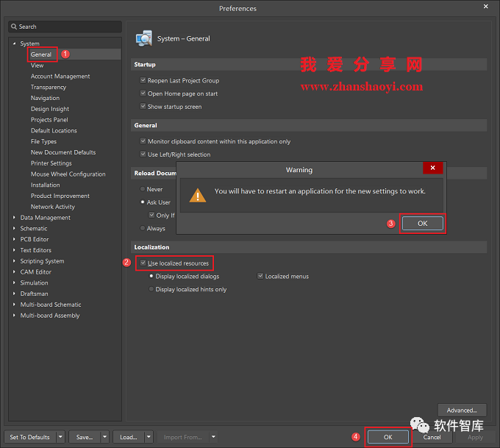Open New Document Defaults page
Image resolution: width=500 pixels, height=448 pixels.
(63, 152)
